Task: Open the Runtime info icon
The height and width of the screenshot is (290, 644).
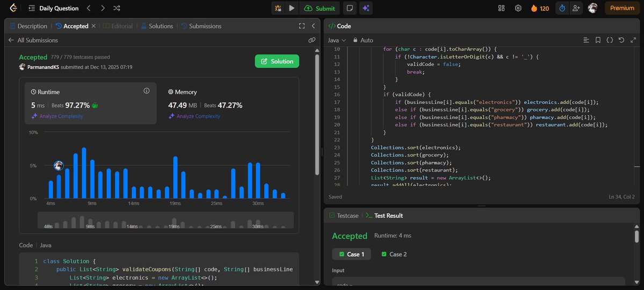Action: 147,91
